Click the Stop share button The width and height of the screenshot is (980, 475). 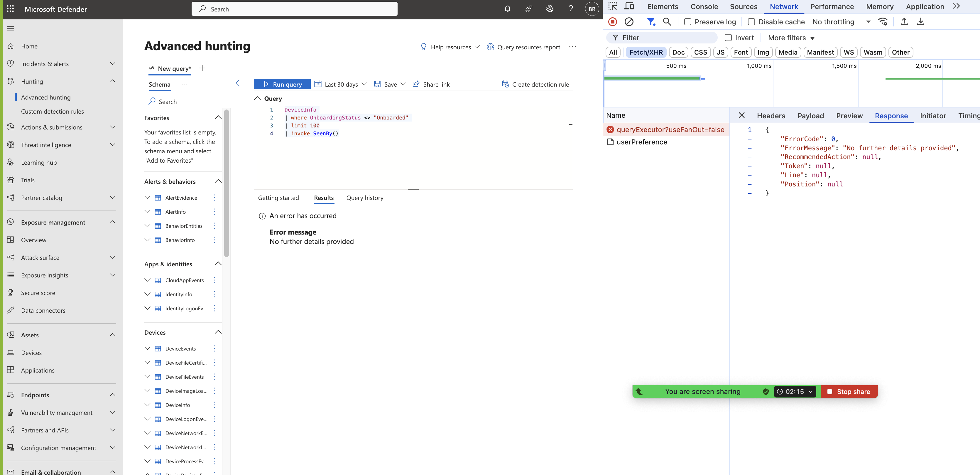click(849, 391)
